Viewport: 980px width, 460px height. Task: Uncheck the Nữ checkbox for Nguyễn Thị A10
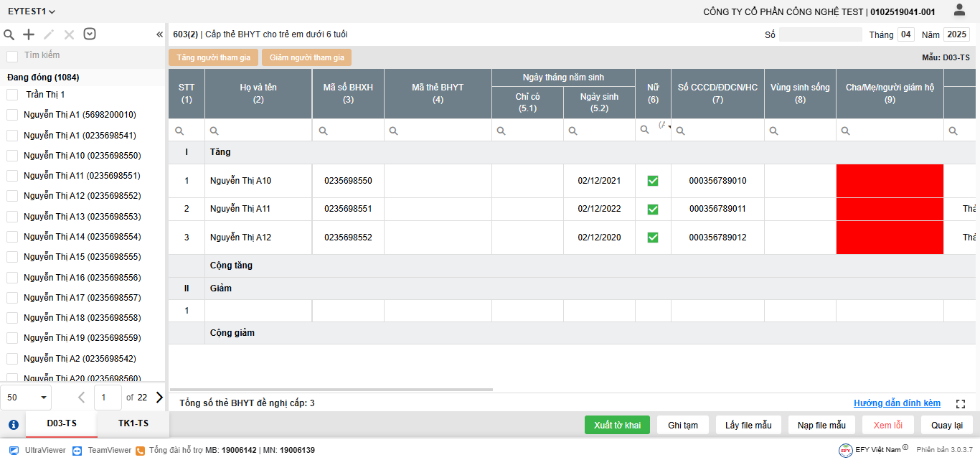click(x=653, y=181)
